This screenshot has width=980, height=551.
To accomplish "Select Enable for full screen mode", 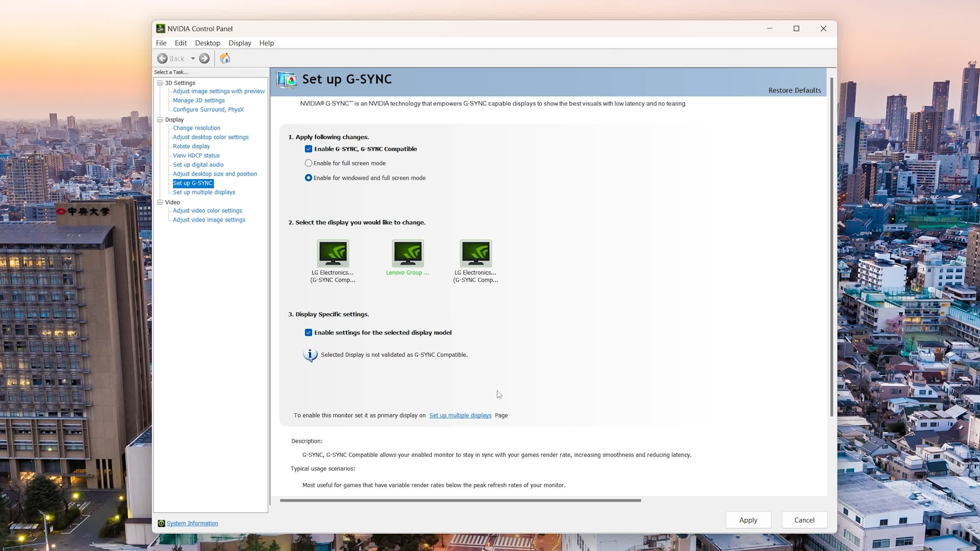I will (x=309, y=163).
